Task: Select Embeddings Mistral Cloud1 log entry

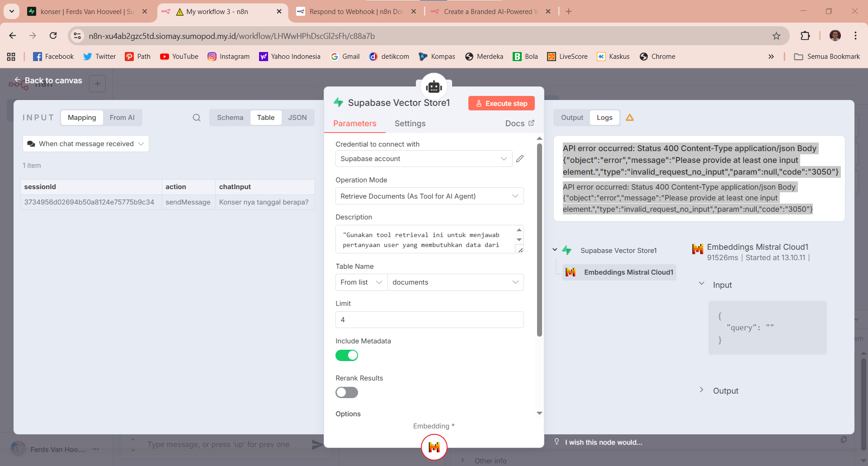Action: (x=619, y=272)
